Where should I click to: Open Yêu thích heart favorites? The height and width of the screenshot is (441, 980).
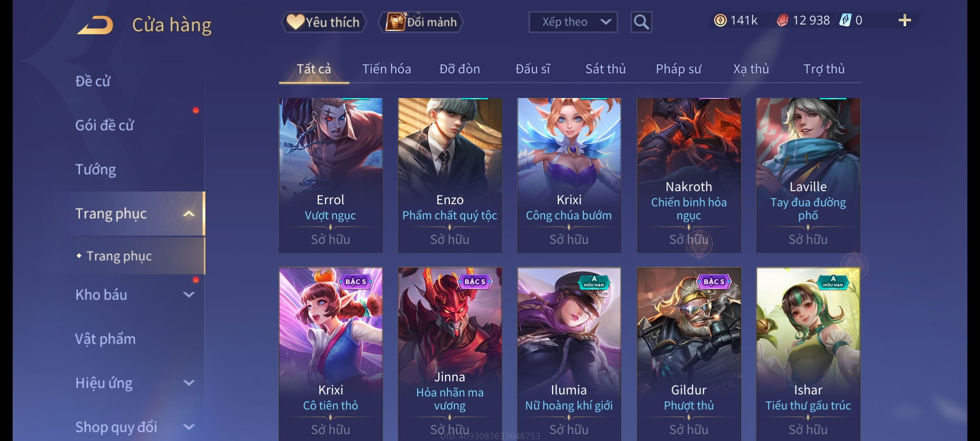323,22
